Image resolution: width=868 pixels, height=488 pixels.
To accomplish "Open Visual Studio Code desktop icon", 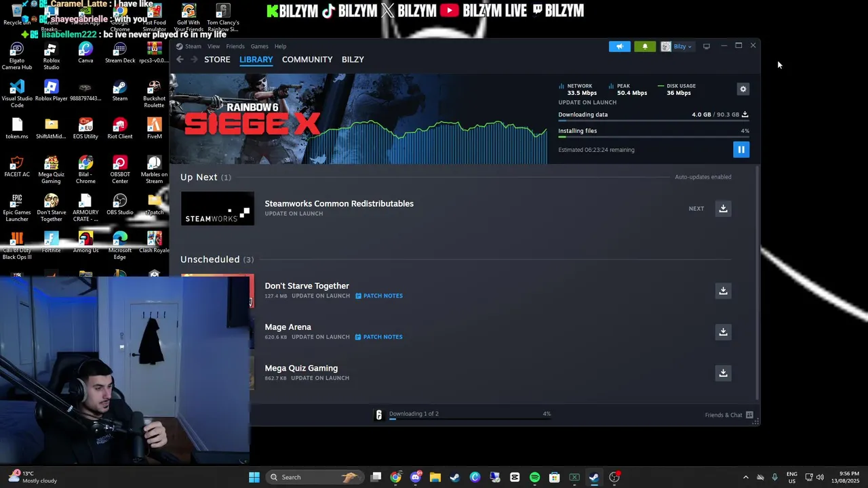I will click(x=17, y=94).
